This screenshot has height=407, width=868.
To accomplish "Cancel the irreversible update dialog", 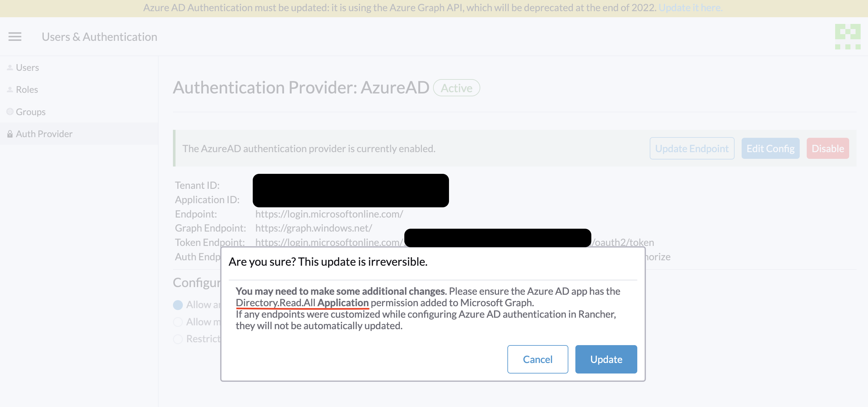I will point(537,359).
